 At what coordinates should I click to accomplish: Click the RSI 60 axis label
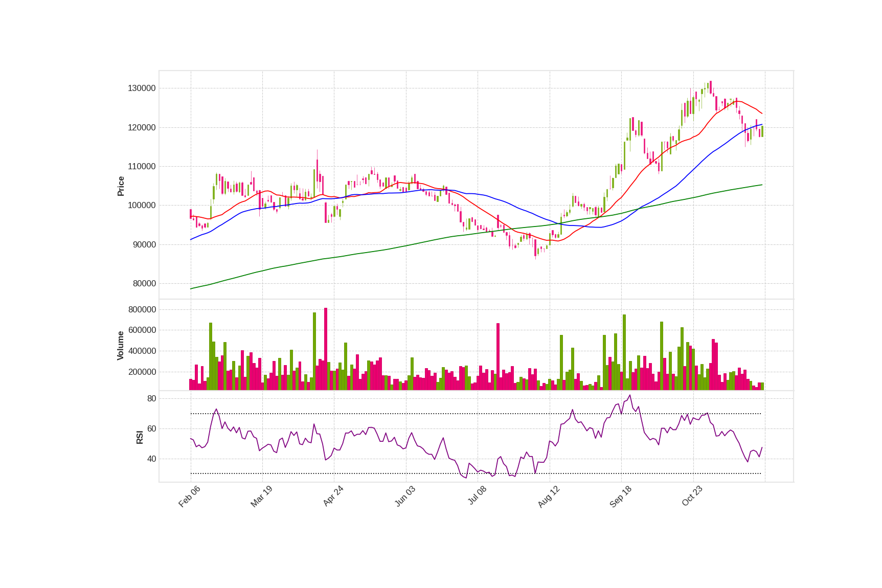click(x=152, y=429)
